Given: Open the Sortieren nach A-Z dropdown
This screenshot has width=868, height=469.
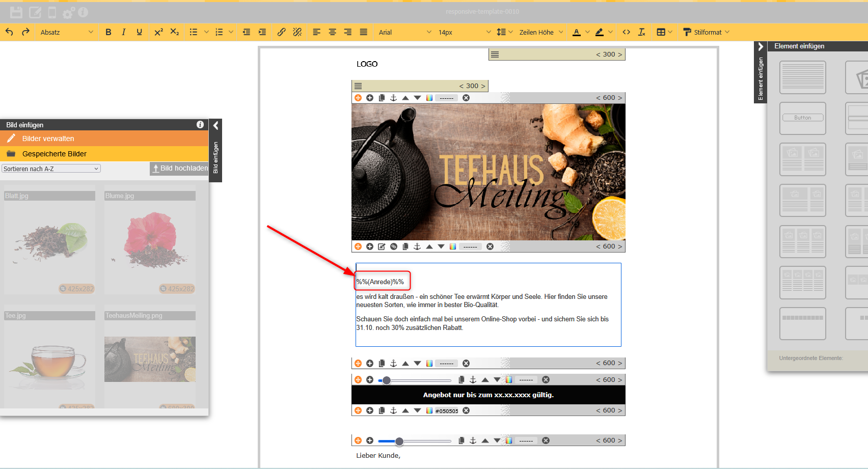Looking at the screenshot, I should coord(51,169).
